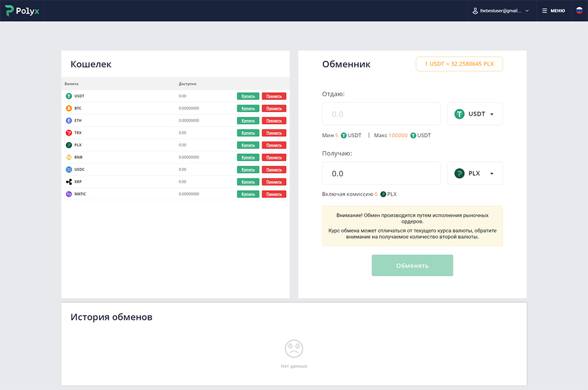Click the Russian flag language selector
This screenshot has width=588, height=390.
pyautogui.click(x=579, y=10)
